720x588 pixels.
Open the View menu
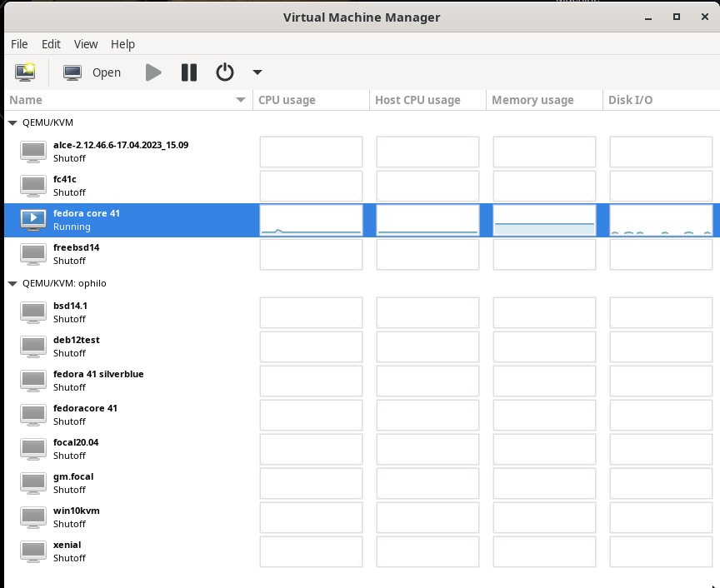[x=86, y=44]
